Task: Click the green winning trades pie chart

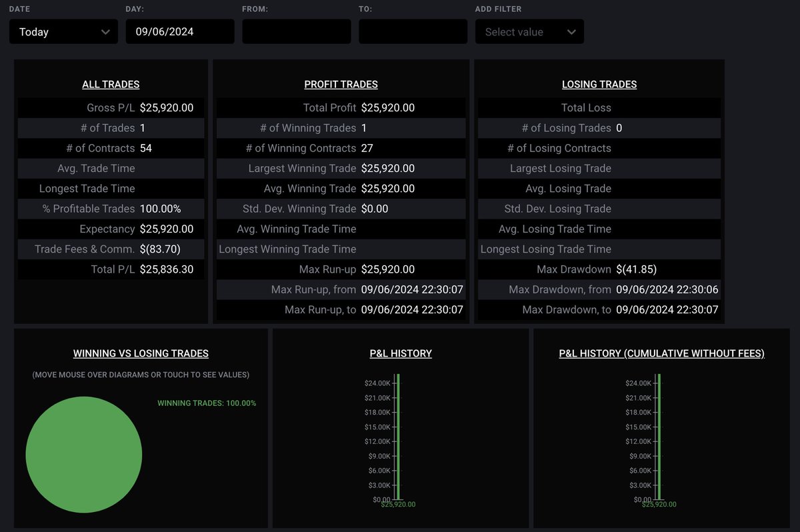Action: click(84, 455)
